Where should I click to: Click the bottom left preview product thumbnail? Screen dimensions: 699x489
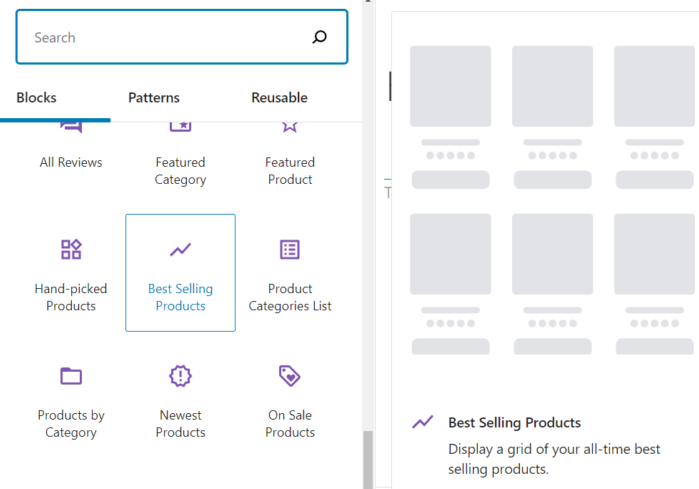450,254
